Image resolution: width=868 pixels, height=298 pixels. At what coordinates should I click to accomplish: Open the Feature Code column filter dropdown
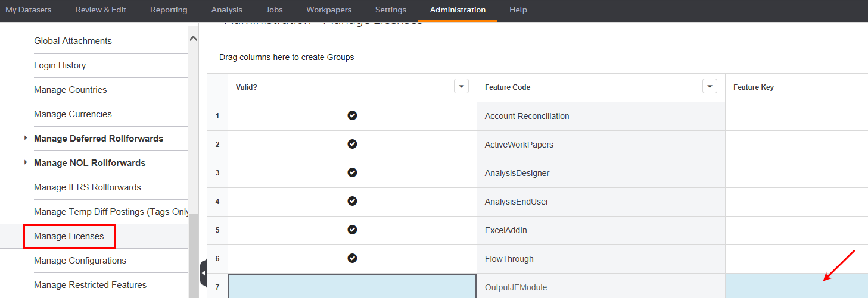click(x=710, y=87)
